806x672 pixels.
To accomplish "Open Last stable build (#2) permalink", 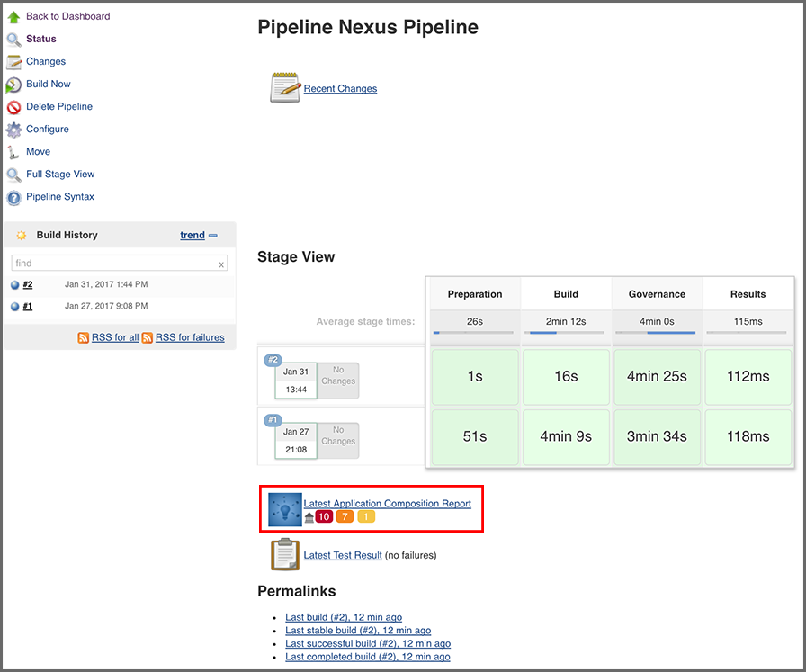I will click(x=358, y=631).
